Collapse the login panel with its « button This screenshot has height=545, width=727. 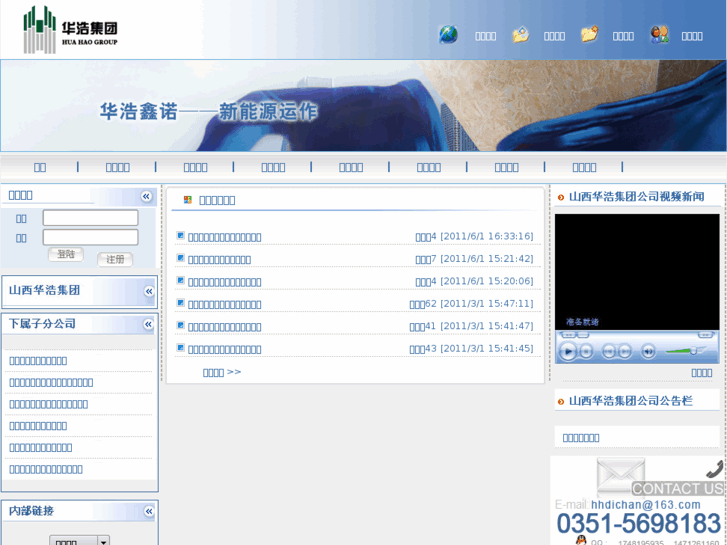[147, 196]
